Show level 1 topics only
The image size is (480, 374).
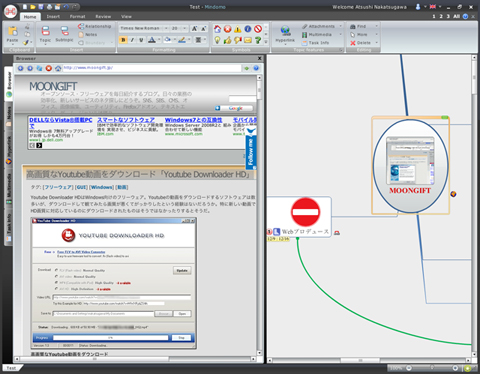click(434, 16)
